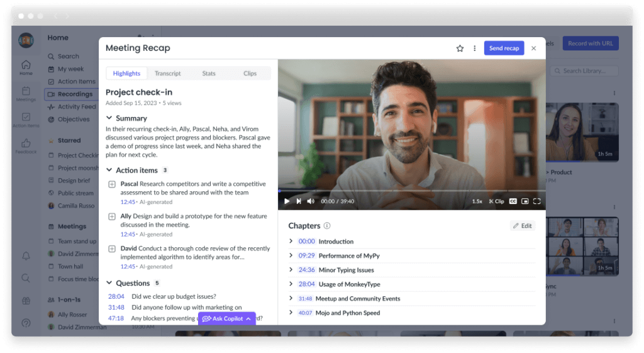Click Record with URL button
The height and width of the screenshot is (353, 644).
590,43
